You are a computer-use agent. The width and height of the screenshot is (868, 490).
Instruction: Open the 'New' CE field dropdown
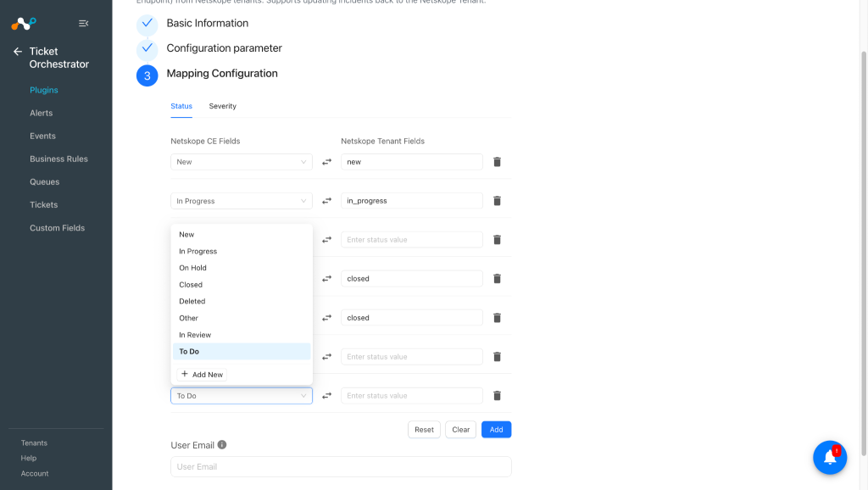point(242,162)
